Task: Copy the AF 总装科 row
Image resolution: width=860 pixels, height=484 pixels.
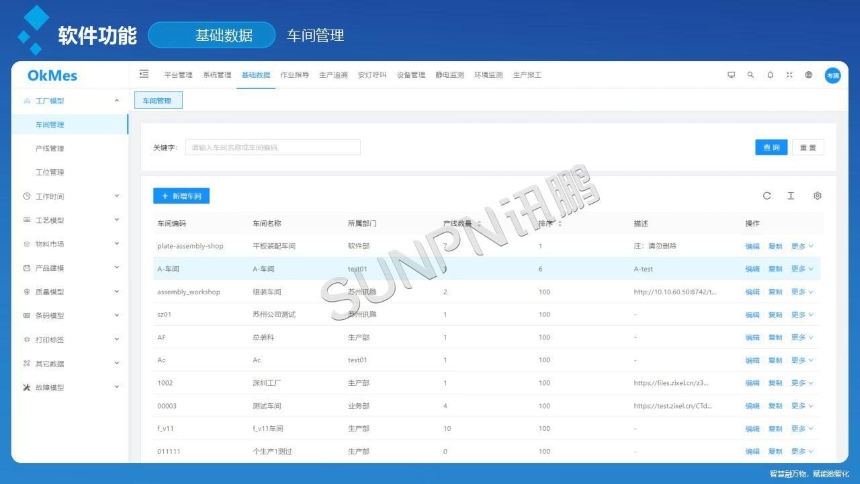Action: pos(775,337)
